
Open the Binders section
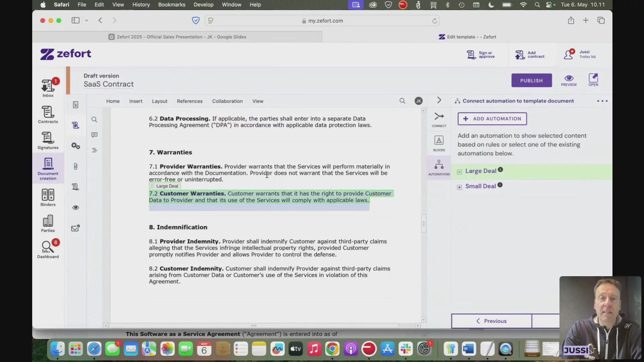48,198
